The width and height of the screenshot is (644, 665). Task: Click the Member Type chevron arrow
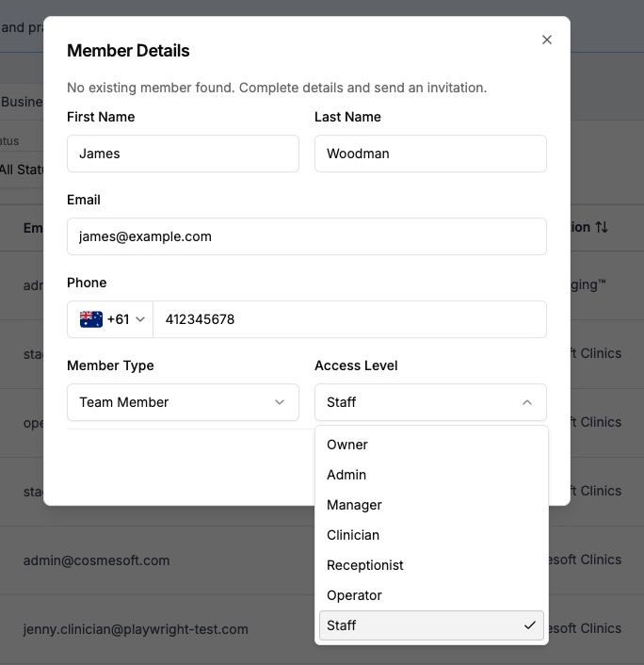280,402
